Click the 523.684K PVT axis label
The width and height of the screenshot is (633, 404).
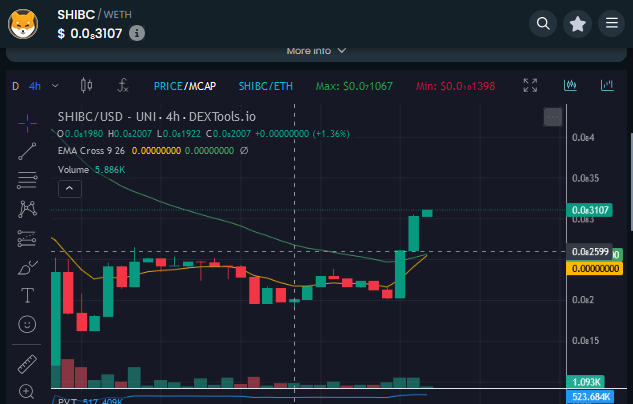click(590, 397)
